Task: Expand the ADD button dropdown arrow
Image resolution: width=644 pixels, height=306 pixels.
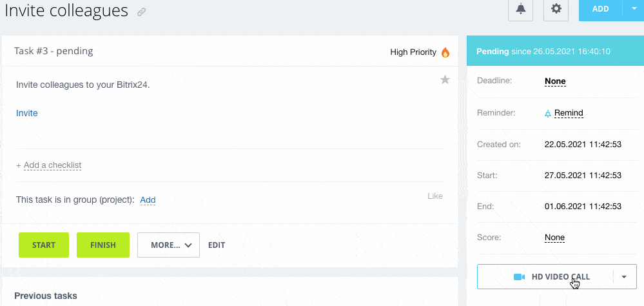Action: (633, 9)
